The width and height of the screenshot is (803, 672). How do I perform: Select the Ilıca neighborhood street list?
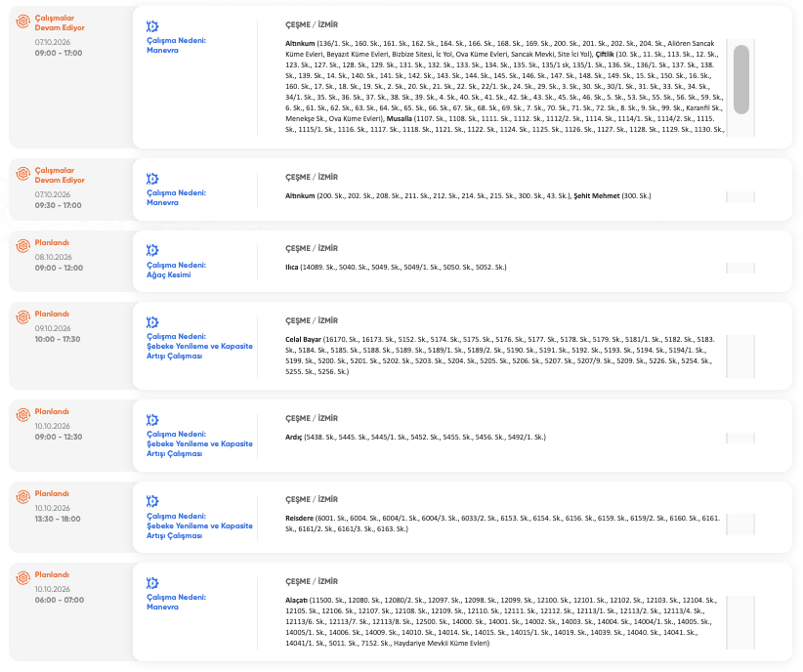coord(396,268)
